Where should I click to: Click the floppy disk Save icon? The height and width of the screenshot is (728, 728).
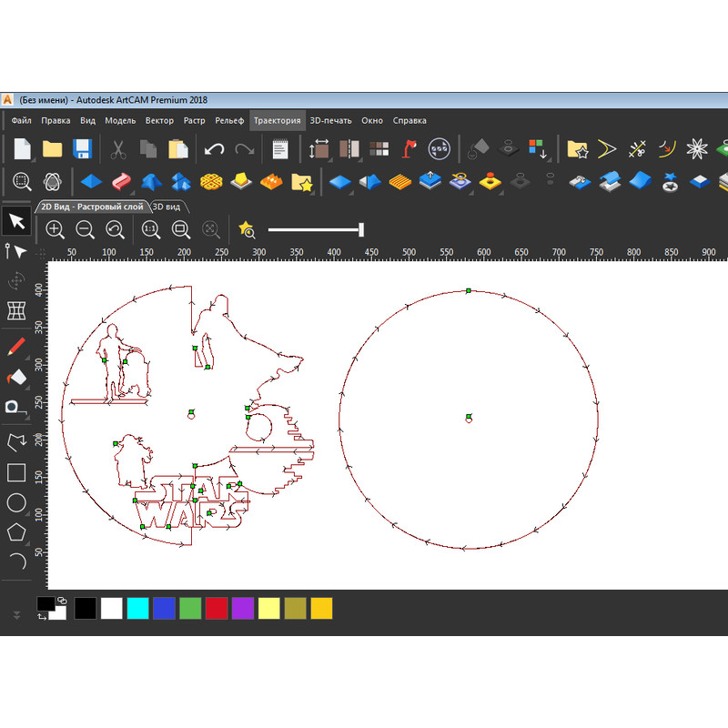click(x=85, y=147)
